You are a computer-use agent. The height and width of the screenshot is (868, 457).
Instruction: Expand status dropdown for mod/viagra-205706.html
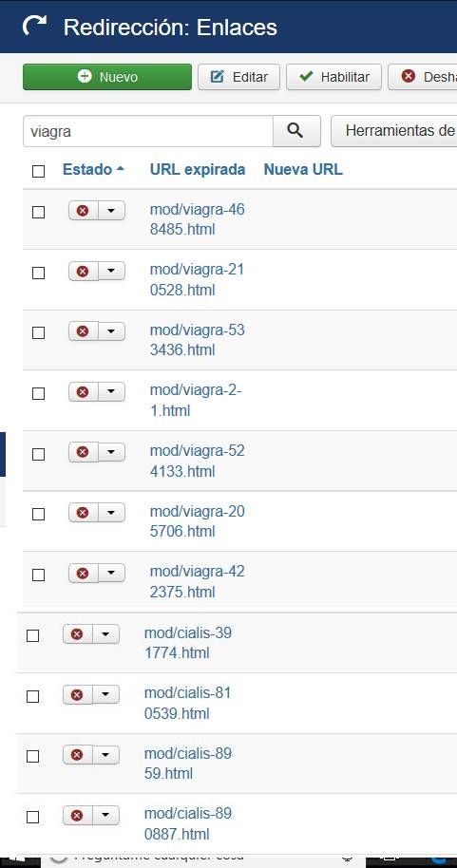coord(111,513)
